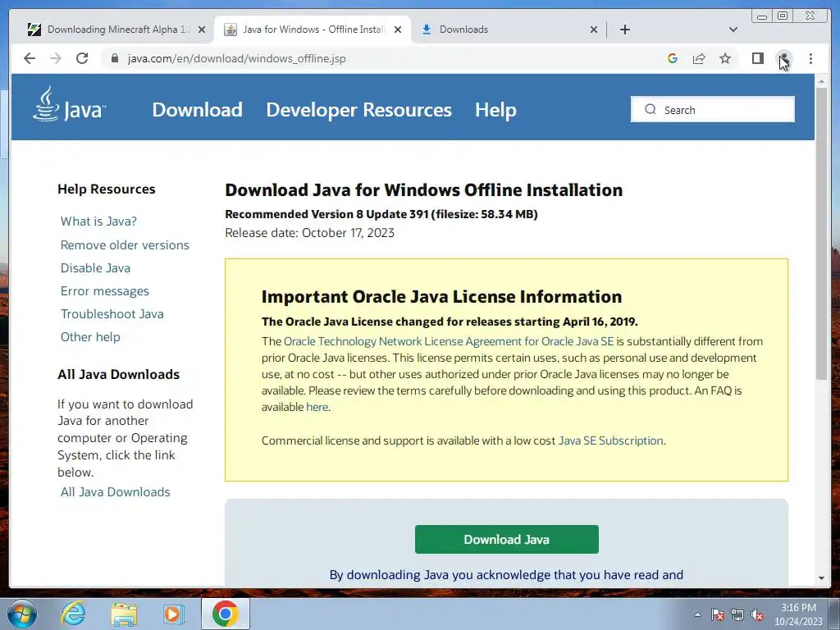Screen dimensions: 840x630
Task: Click the search magnifier icon
Action: [650, 109]
